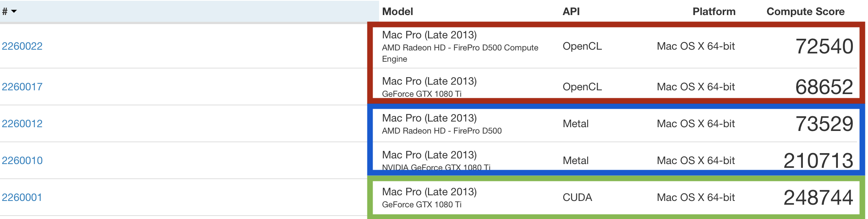
Task: Select the FirePro D500 Compute Engine model text
Action: 460,53
